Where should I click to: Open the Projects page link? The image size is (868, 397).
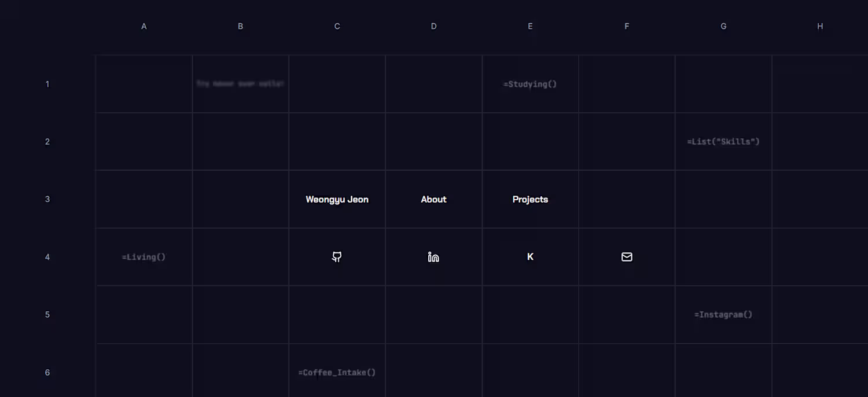point(530,199)
